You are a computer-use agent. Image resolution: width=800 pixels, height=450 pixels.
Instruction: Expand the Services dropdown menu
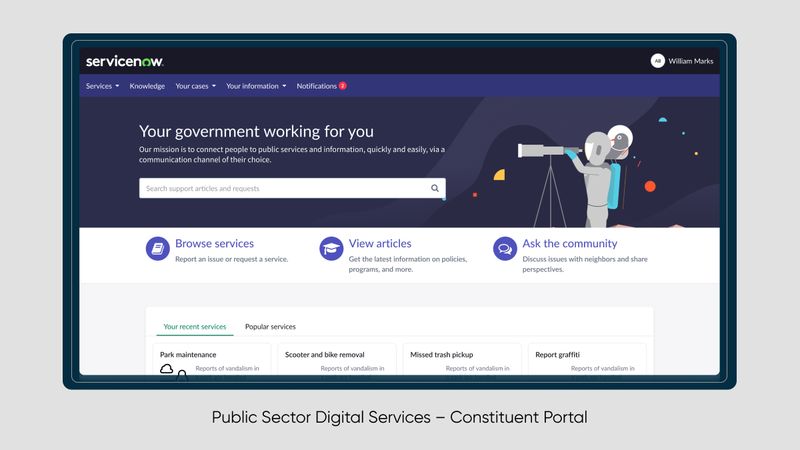point(102,86)
